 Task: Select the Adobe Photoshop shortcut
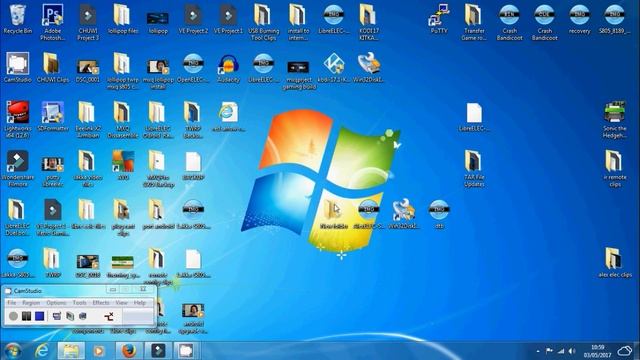click(53, 22)
